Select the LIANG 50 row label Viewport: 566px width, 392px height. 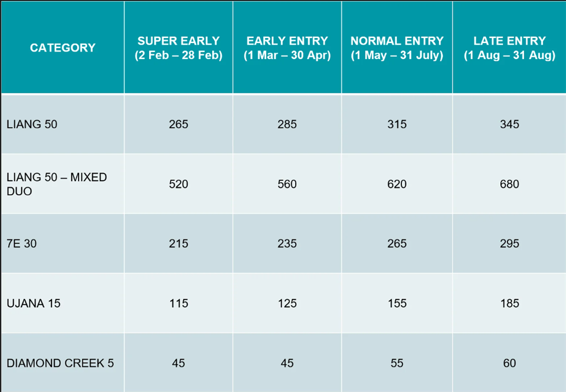(32, 124)
